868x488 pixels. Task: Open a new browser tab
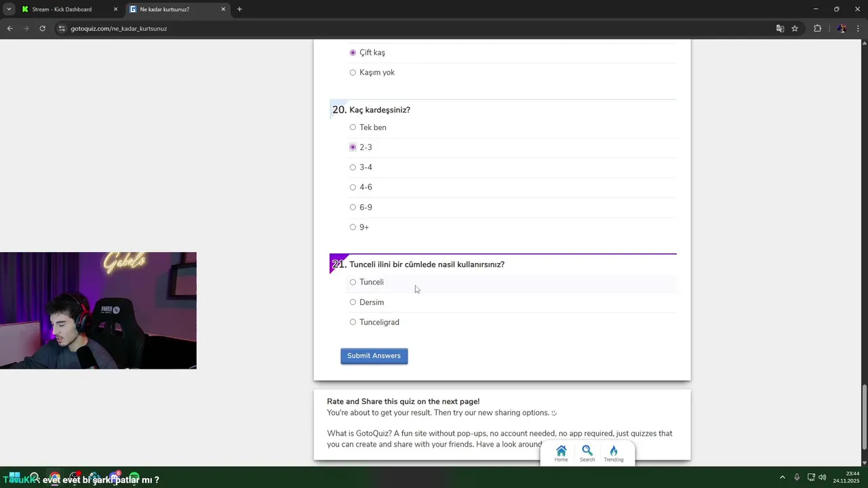click(239, 9)
